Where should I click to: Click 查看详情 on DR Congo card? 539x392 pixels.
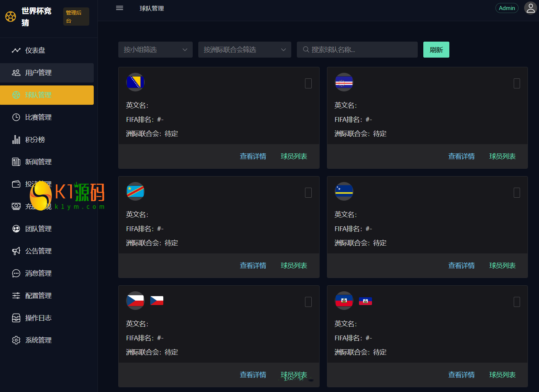click(253, 266)
